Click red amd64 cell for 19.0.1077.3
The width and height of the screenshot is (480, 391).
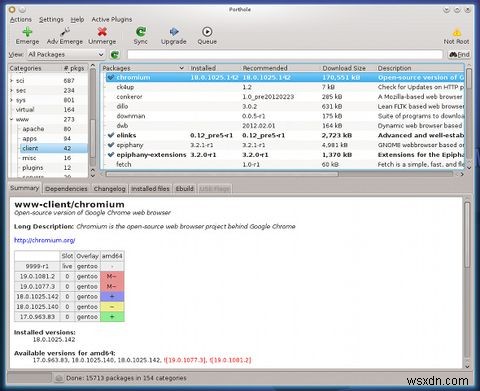pos(112,286)
